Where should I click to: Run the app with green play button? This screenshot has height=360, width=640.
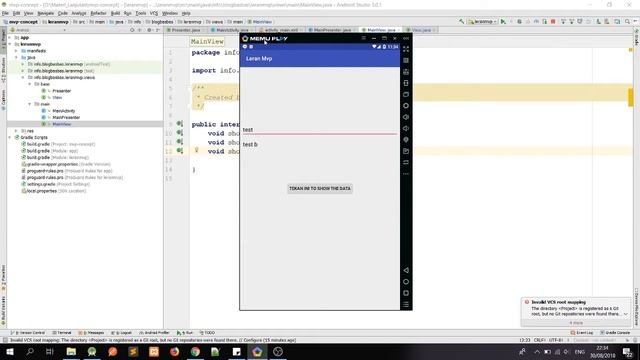[x=503, y=22]
